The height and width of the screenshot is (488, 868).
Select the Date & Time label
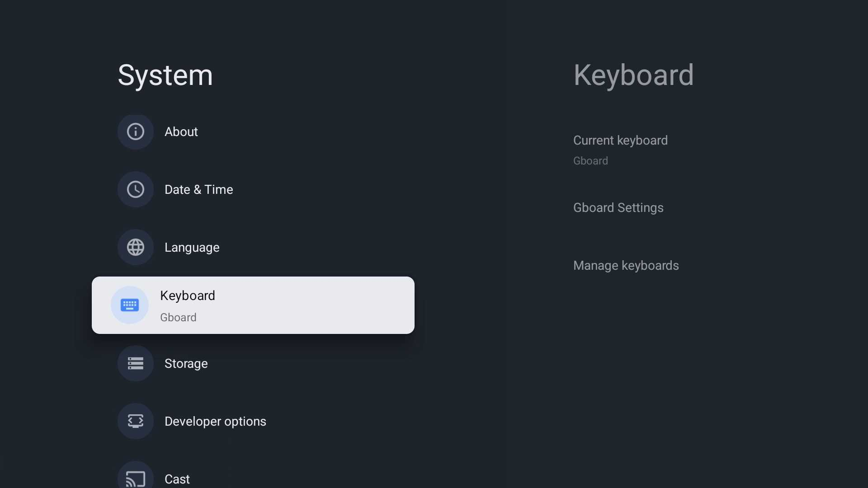pos(199,189)
